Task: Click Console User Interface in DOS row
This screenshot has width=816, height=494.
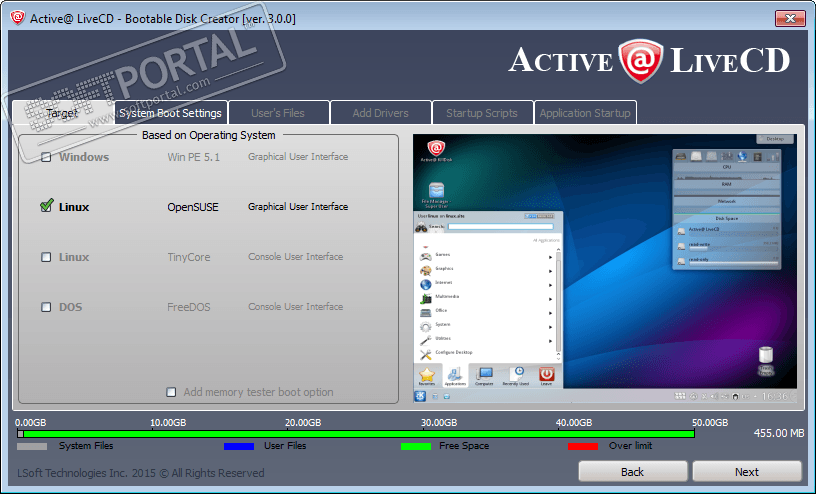Action: 296,306
